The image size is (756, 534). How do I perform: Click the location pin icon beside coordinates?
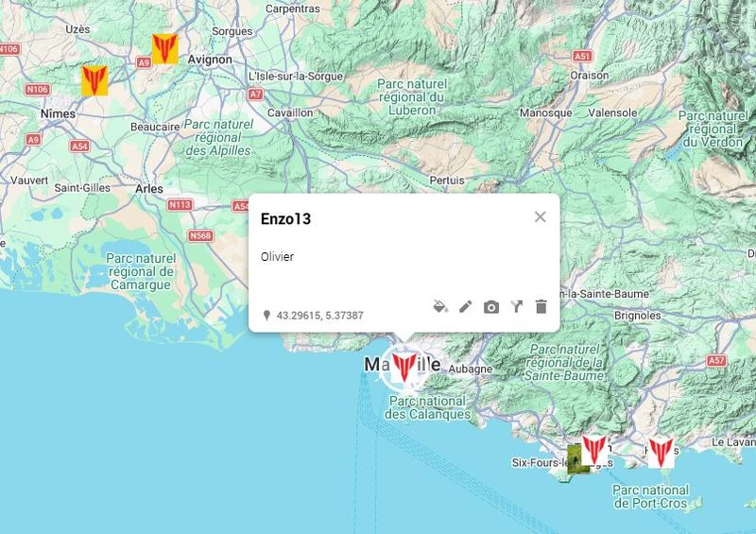pyautogui.click(x=266, y=316)
